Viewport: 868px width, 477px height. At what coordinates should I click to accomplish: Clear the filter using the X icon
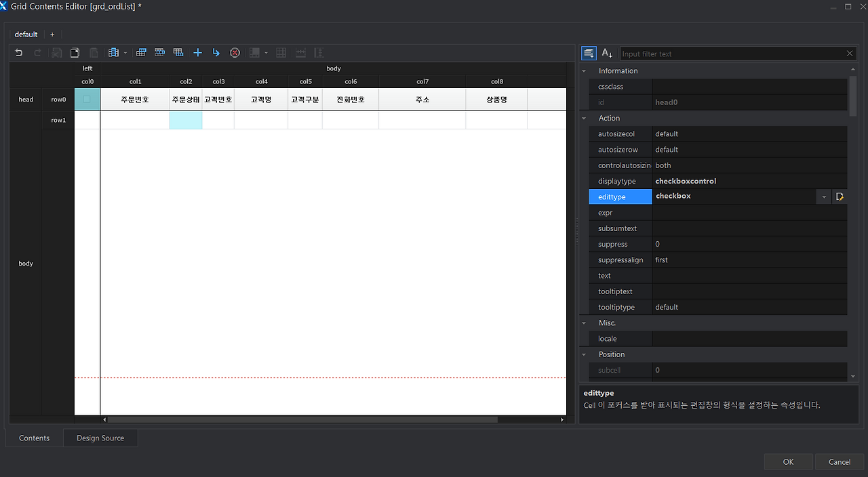(x=850, y=53)
